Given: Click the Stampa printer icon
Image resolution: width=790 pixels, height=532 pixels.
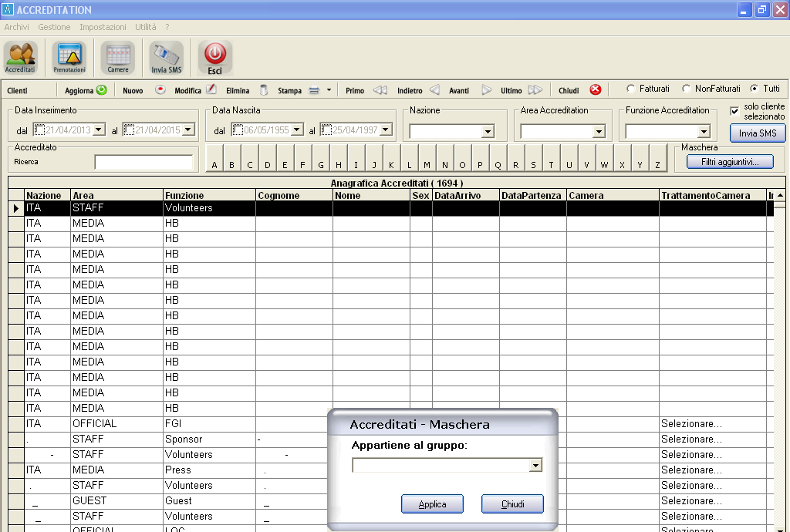Looking at the screenshot, I should (314, 91).
